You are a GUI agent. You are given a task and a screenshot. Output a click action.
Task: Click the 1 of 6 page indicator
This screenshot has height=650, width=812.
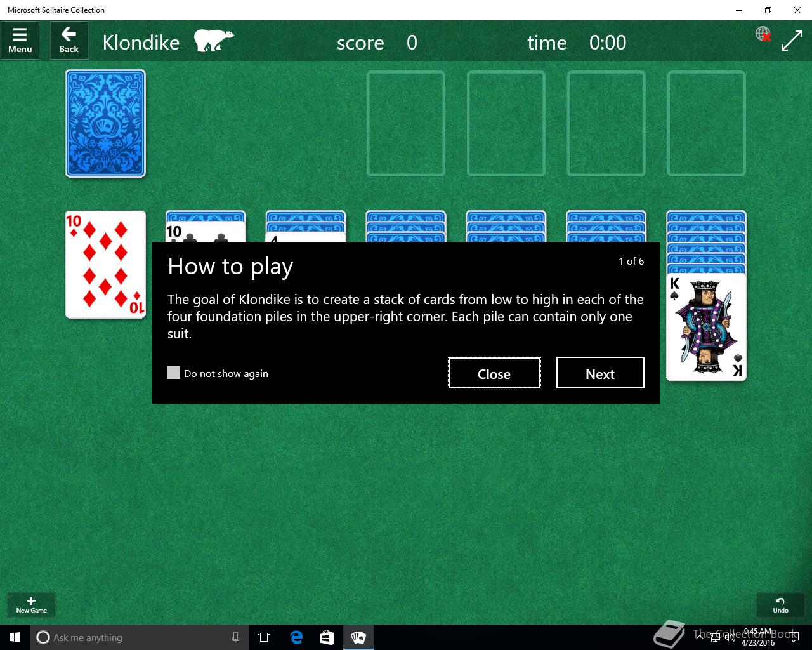click(x=631, y=261)
